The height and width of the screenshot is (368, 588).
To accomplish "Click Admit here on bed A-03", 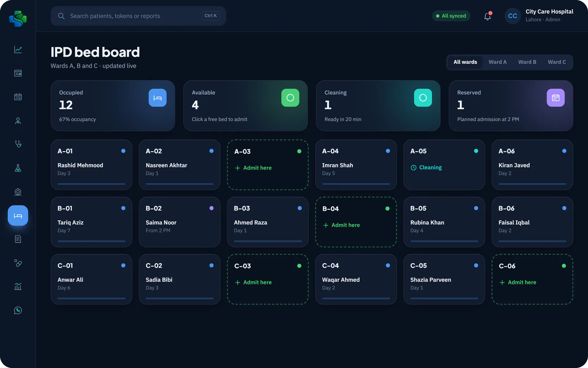I will [254, 168].
